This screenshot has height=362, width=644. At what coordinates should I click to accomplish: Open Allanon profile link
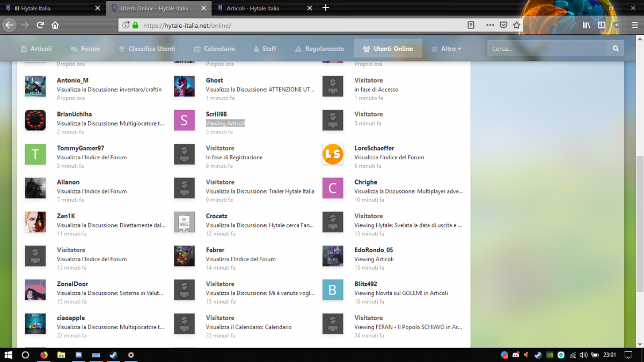[69, 182]
